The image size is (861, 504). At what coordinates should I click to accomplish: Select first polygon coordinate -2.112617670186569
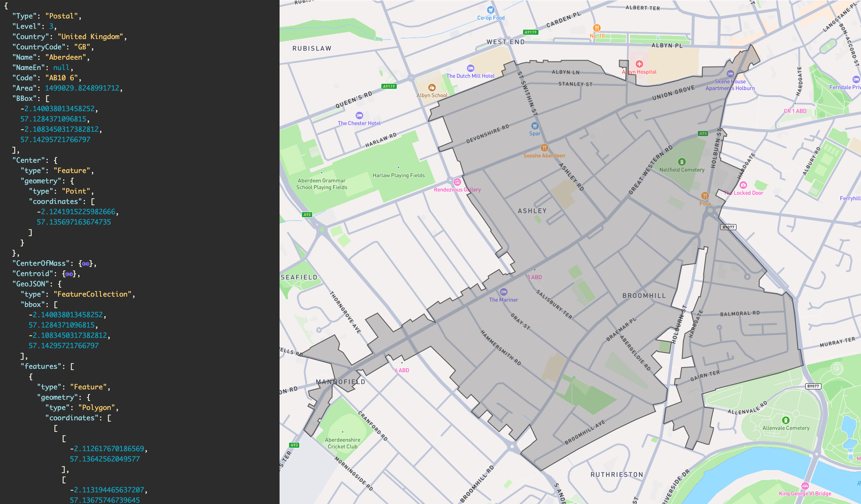[x=107, y=449]
